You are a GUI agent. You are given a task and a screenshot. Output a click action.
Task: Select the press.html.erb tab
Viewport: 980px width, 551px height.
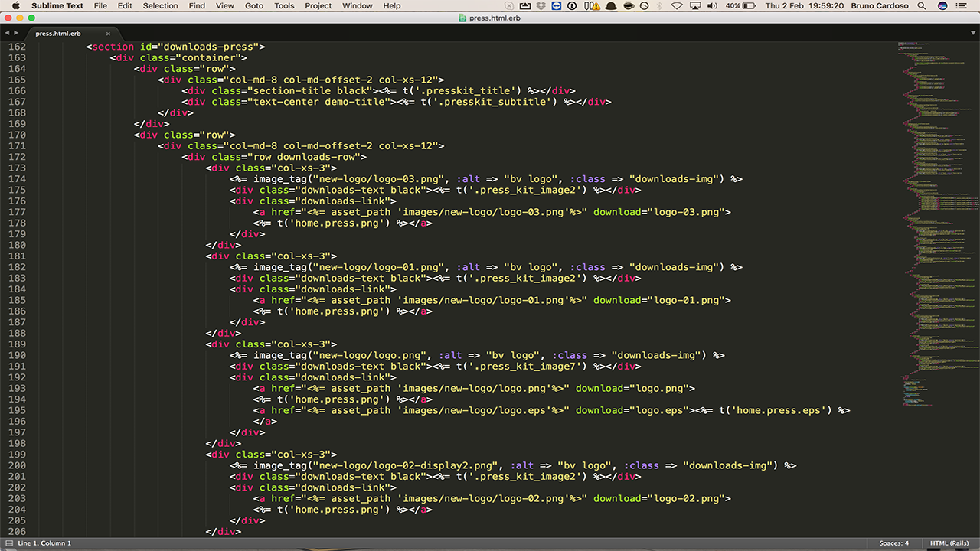57,34
